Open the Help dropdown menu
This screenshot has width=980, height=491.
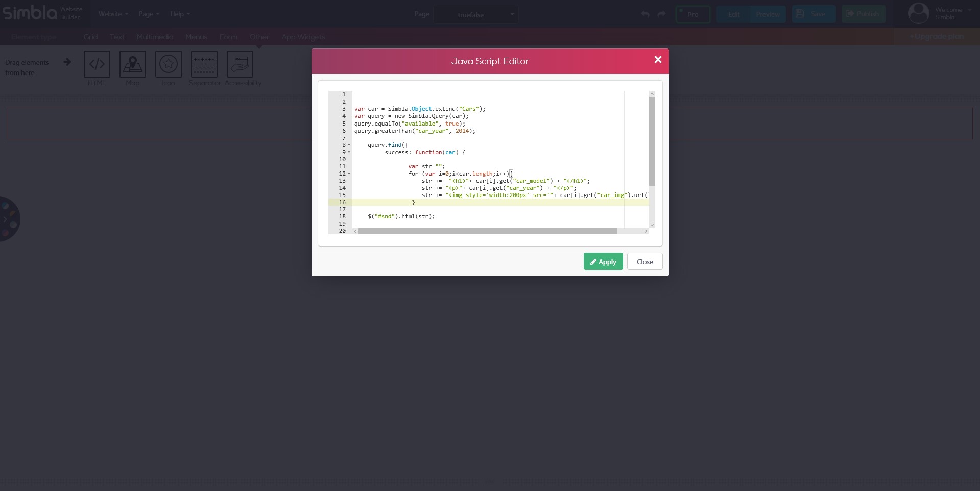(180, 14)
